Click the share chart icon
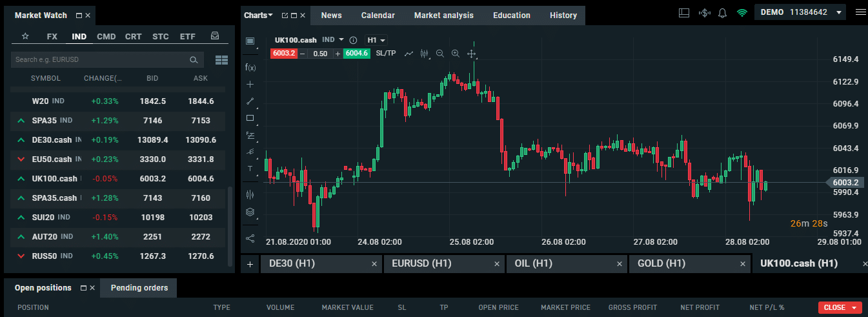The width and height of the screenshot is (868, 317). point(250,238)
